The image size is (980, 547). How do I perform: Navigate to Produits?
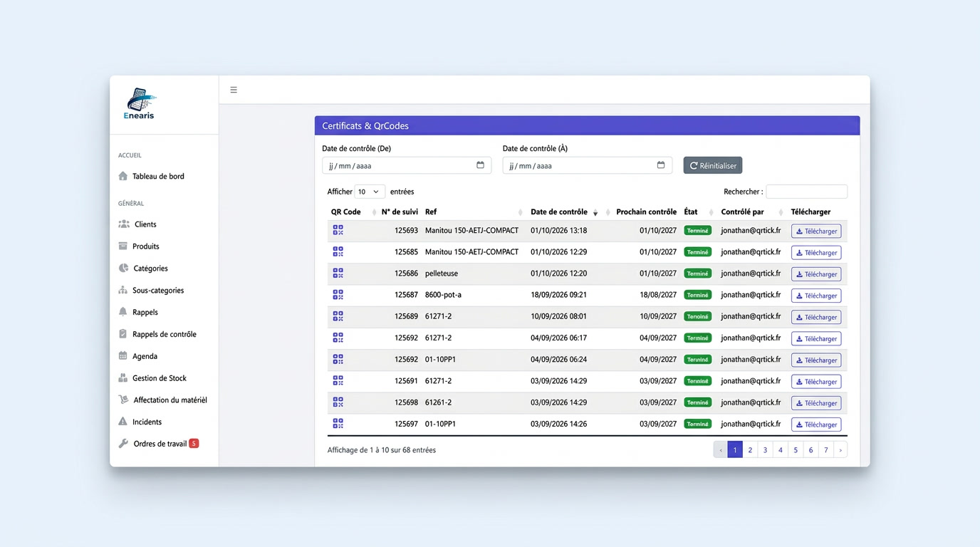pyautogui.click(x=138, y=246)
